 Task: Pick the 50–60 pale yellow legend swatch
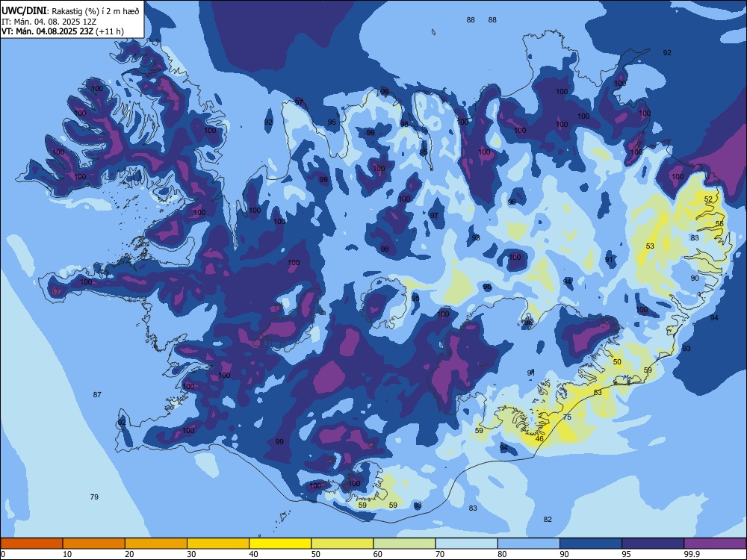[342, 544]
